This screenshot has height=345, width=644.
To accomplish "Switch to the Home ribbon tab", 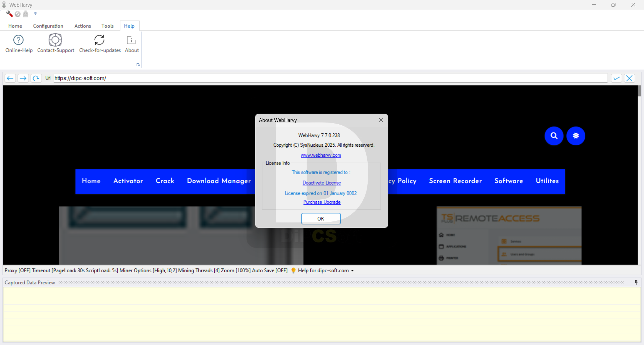I will tap(15, 26).
